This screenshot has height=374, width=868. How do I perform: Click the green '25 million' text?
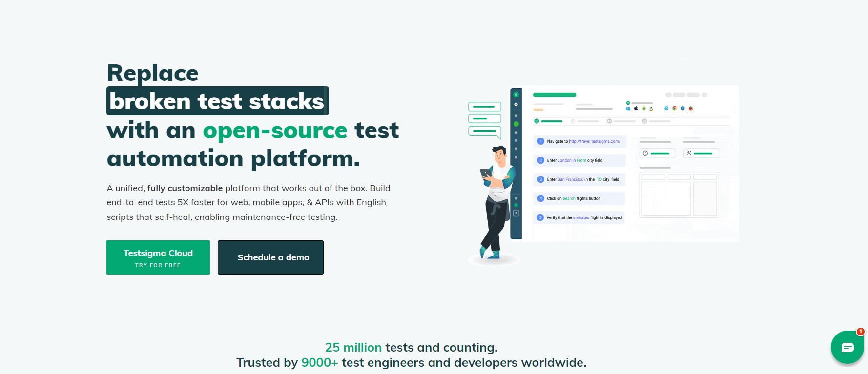pos(353,347)
